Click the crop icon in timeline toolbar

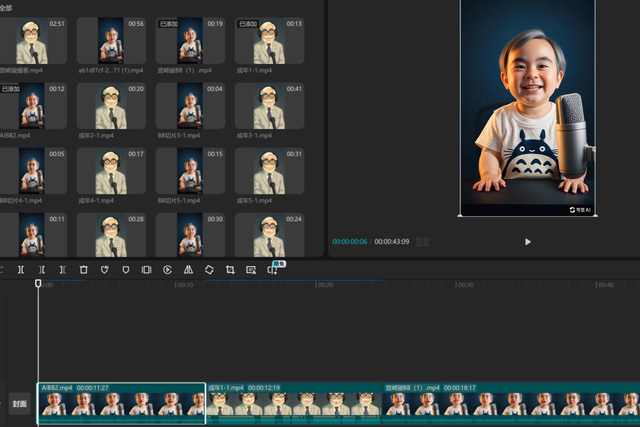(x=230, y=270)
